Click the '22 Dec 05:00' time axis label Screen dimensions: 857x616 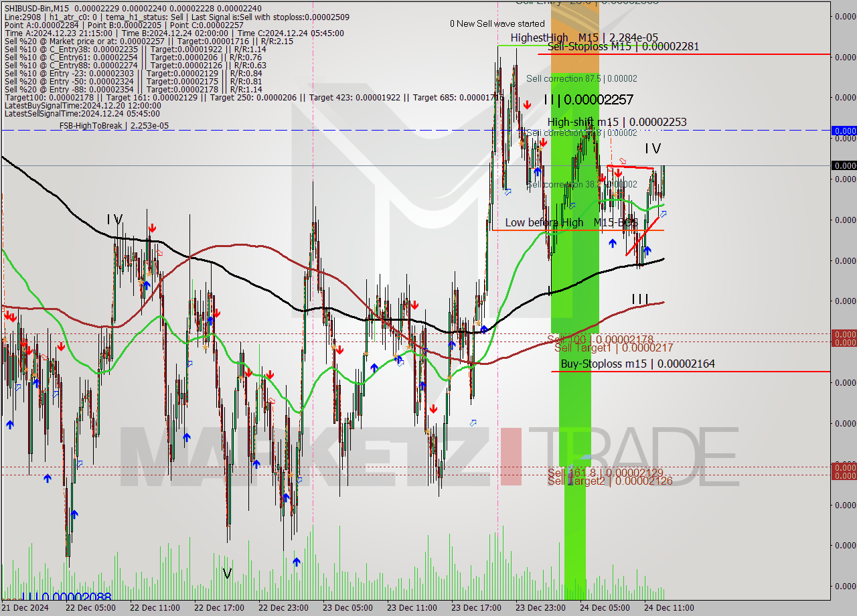tap(90, 607)
